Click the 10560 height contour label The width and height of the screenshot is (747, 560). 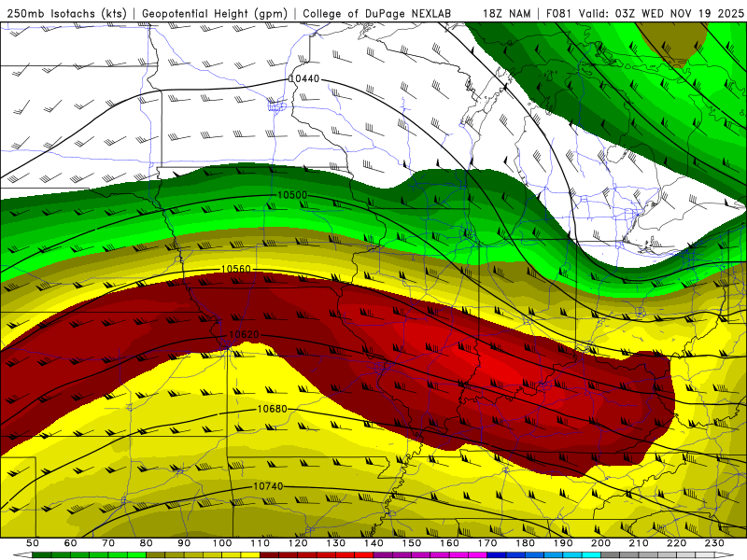click(x=236, y=269)
